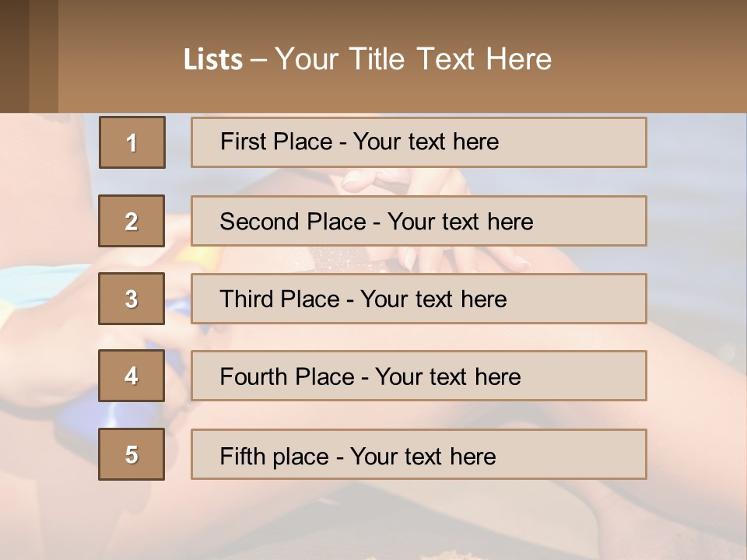Click the number 5 box
This screenshot has height=560, width=747.
pos(132,454)
